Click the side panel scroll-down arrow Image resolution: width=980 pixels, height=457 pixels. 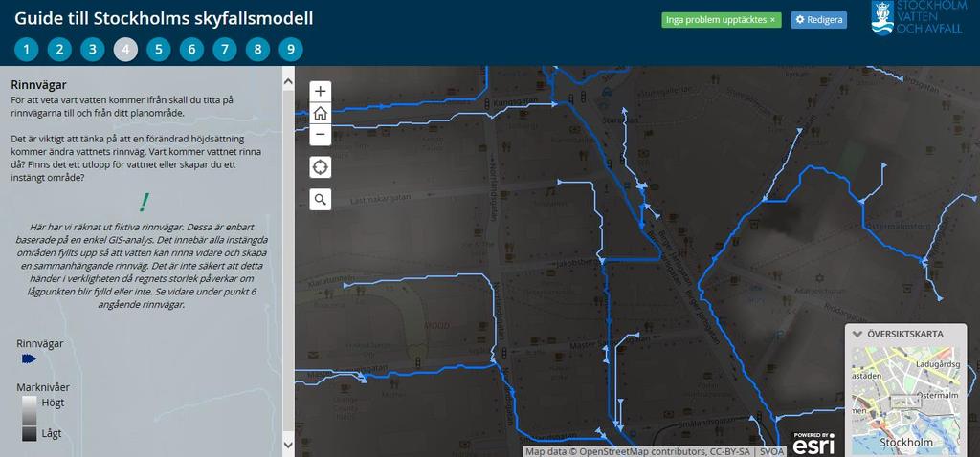[288, 445]
